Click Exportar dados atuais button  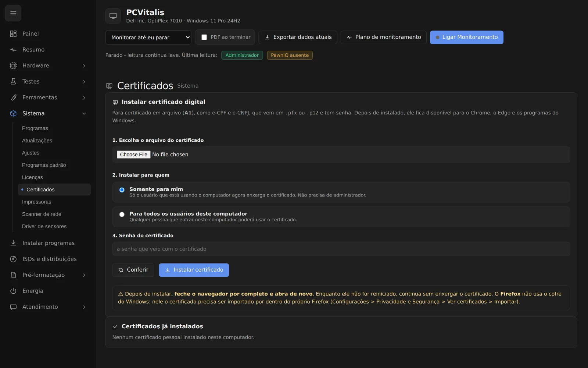pyautogui.click(x=298, y=37)
